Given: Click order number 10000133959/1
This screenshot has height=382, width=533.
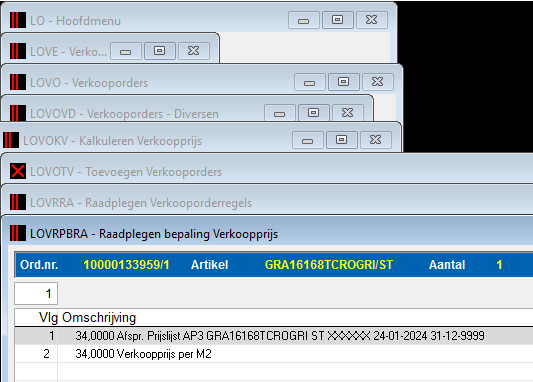Looking at the screenshot, I should 126,265.
